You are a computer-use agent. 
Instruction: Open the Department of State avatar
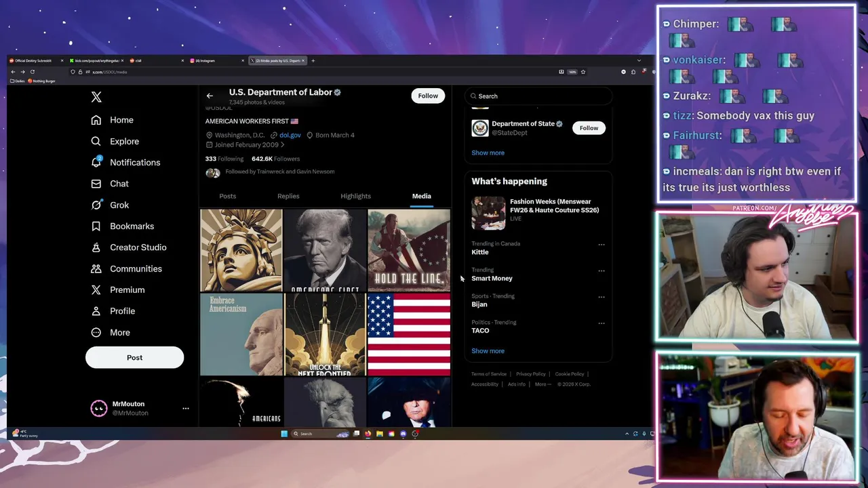(x=480, y=128)
